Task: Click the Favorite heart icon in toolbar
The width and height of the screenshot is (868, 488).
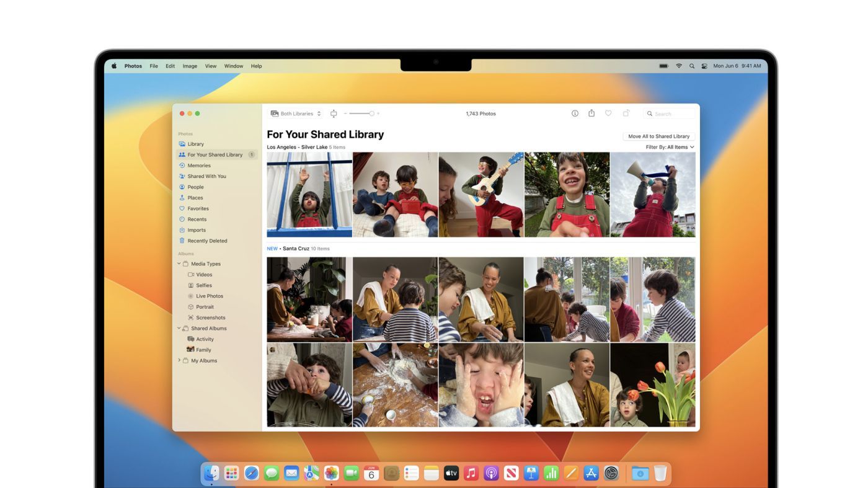Action: tap(608, 113)
